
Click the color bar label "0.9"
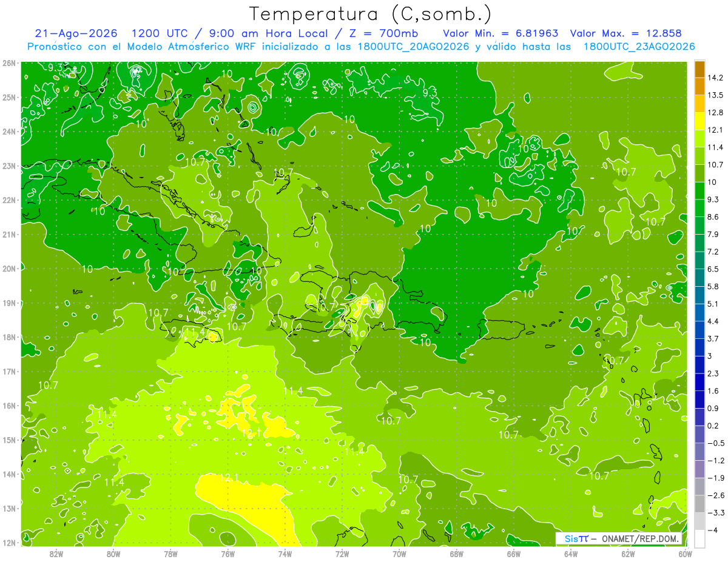[713, 409]
